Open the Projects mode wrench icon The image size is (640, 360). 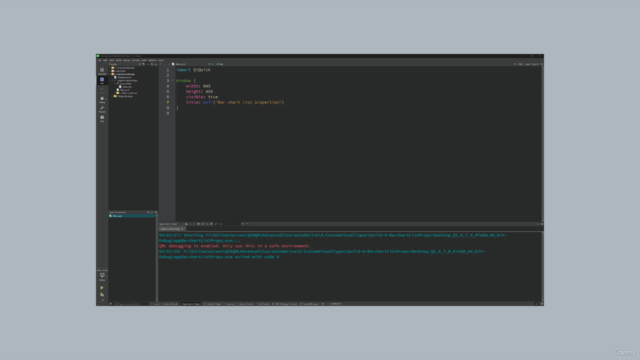(x=102, y=109)
